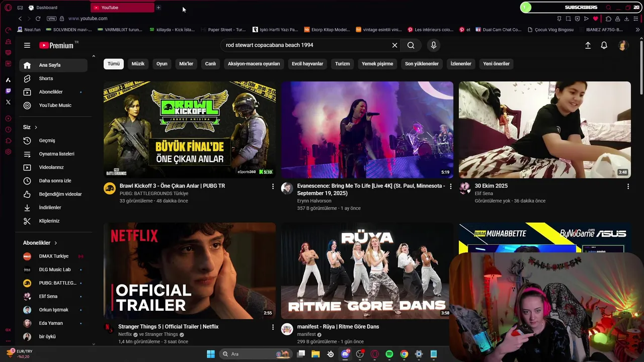Open the notifications bell
644x362 pixels.
604,45
